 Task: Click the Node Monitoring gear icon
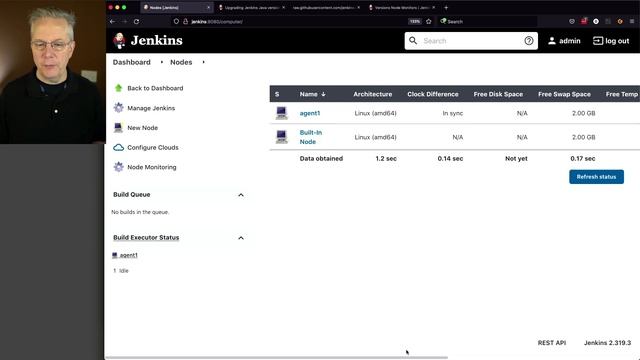118,167
